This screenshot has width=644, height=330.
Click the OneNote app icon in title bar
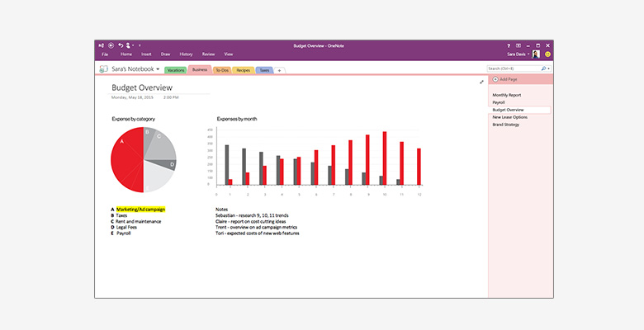[x=101, y=45]
